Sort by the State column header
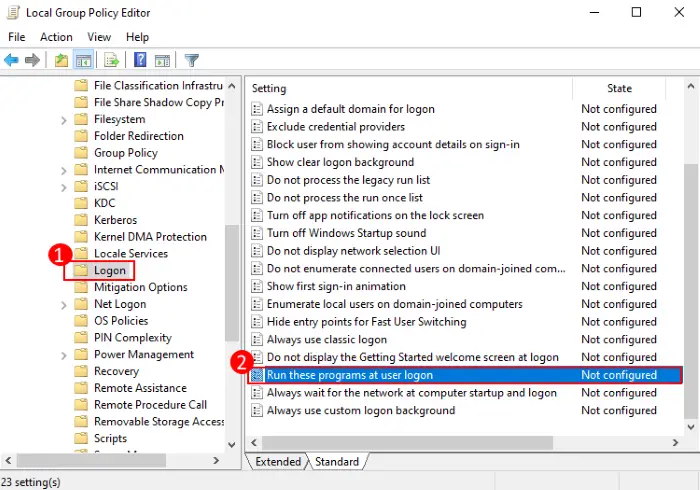Viewport: 700px width, 490px height. (619, 88)
